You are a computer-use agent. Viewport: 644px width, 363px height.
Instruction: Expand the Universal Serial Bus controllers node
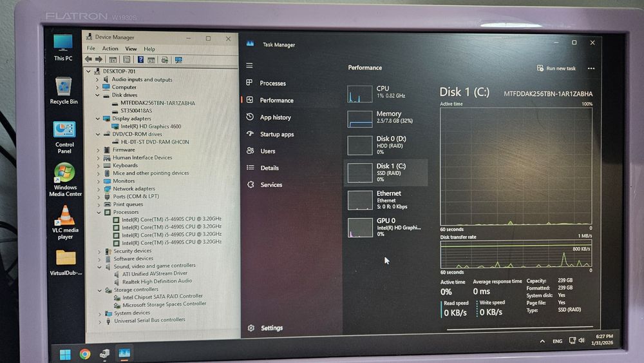[x=100, y=322]
